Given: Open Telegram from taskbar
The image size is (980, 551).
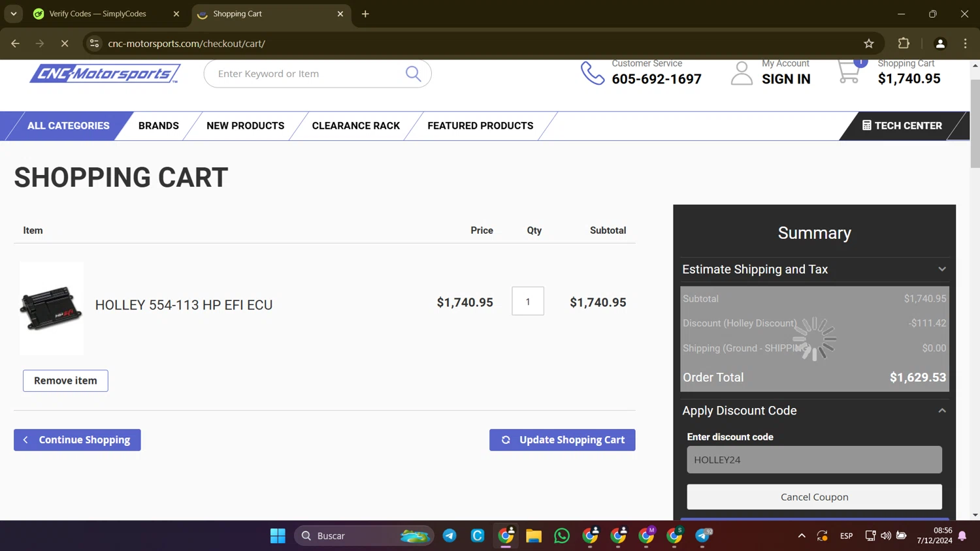Looking at the screenshot, I should pos(449,536).
